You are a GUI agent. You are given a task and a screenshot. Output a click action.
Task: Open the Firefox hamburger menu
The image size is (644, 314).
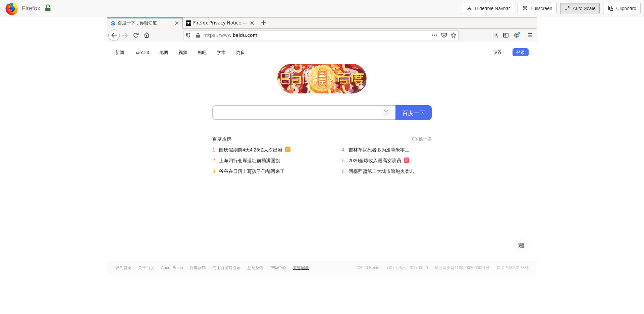(530, 35)
